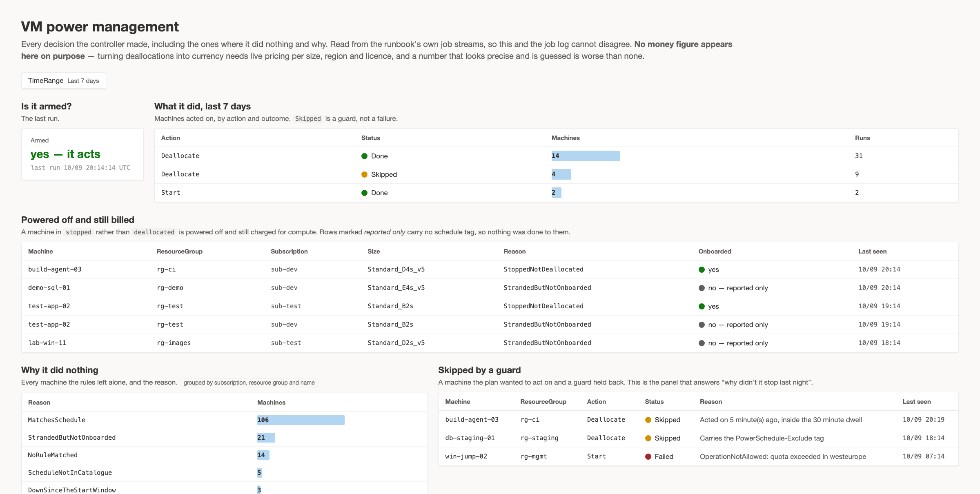Click the Last seen 10/09 18:14 for lab-win-11

tap(879, 343)
